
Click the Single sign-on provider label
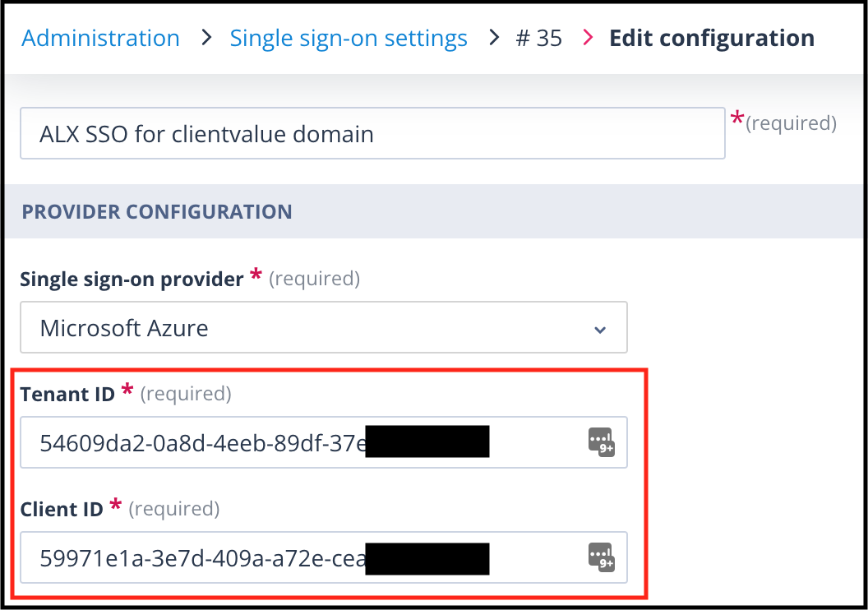132,279
